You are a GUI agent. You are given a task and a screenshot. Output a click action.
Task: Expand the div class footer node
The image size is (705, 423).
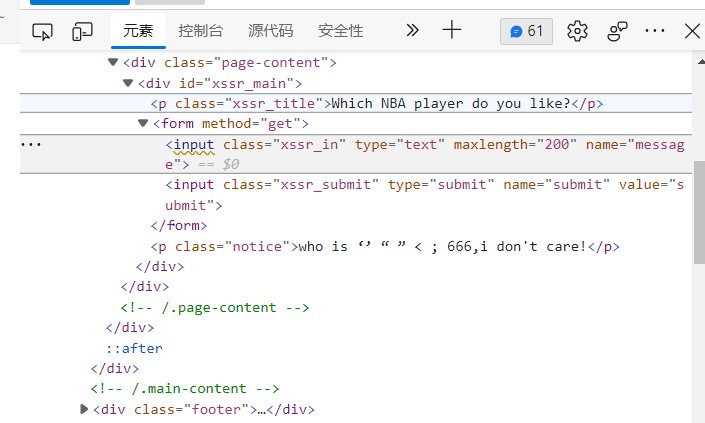pyautogui.click(x=84, y=409)
